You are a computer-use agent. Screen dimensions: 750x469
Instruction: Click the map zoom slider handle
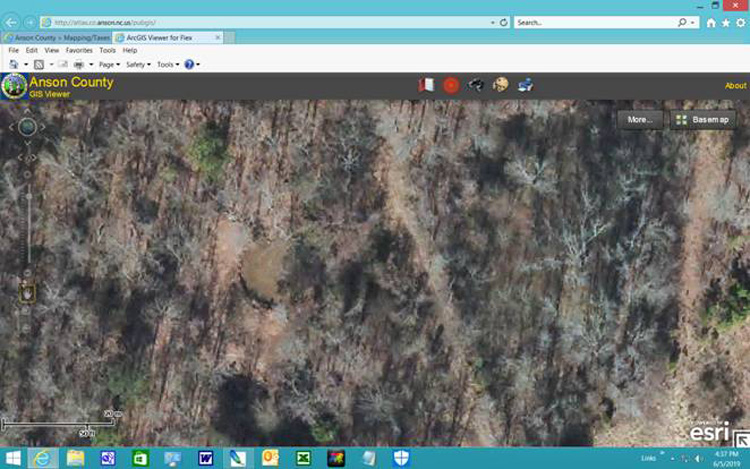[x=29, y=196]
